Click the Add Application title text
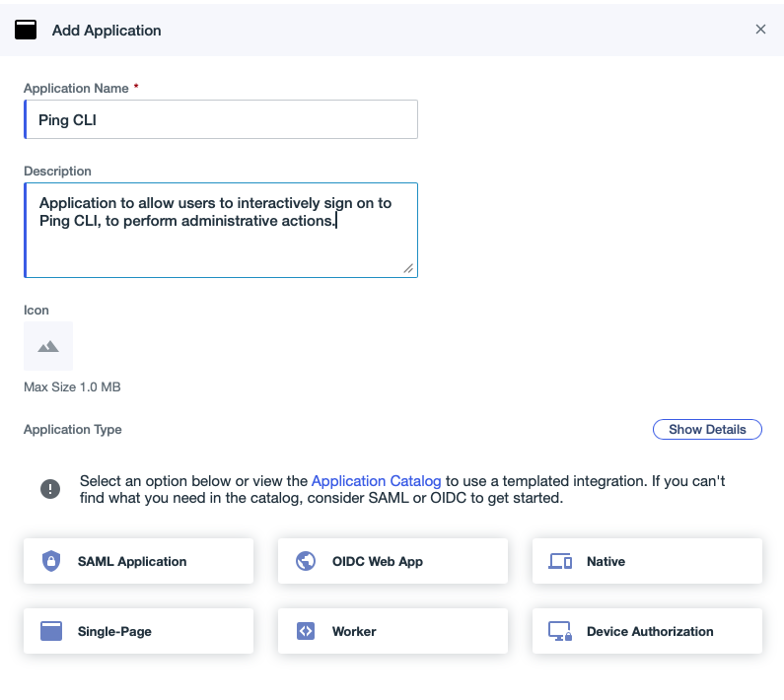Image resolution: width=784 pixels, height=700 pixels. tap(107, 31)
